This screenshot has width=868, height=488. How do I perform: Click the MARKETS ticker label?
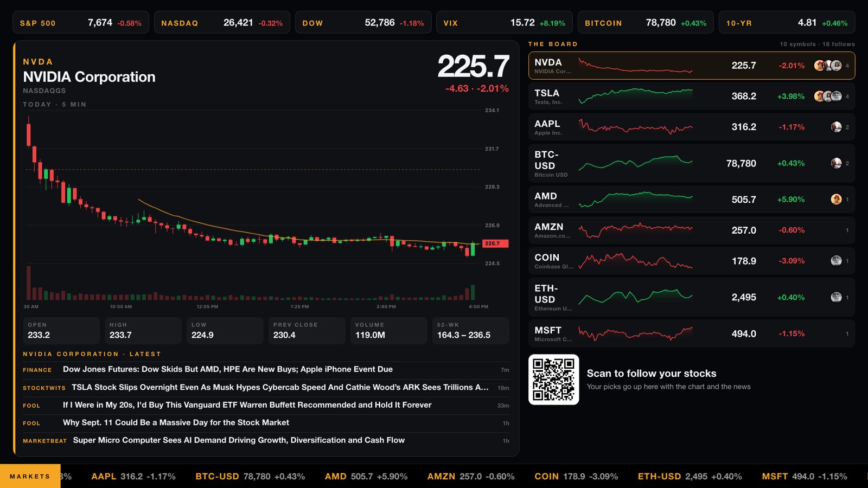click(x=30, y=476)
